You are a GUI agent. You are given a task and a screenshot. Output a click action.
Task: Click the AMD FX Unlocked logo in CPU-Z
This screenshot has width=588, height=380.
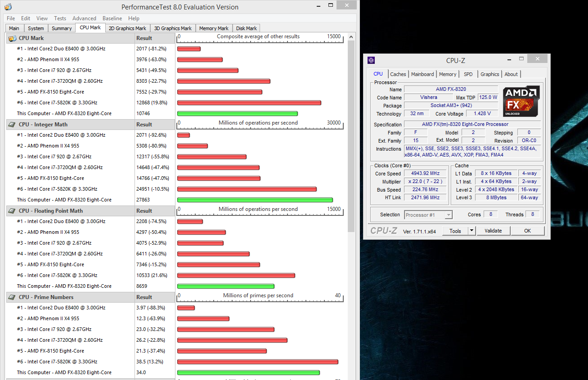(x=521, y=101)
